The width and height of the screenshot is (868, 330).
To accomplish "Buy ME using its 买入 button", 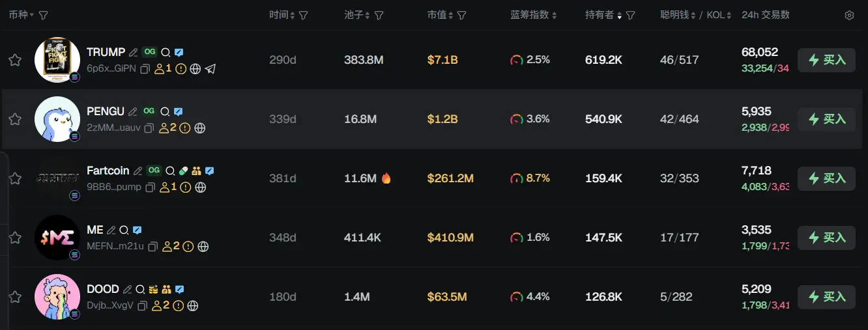I will pyautogui.click(x=826, y=238).
